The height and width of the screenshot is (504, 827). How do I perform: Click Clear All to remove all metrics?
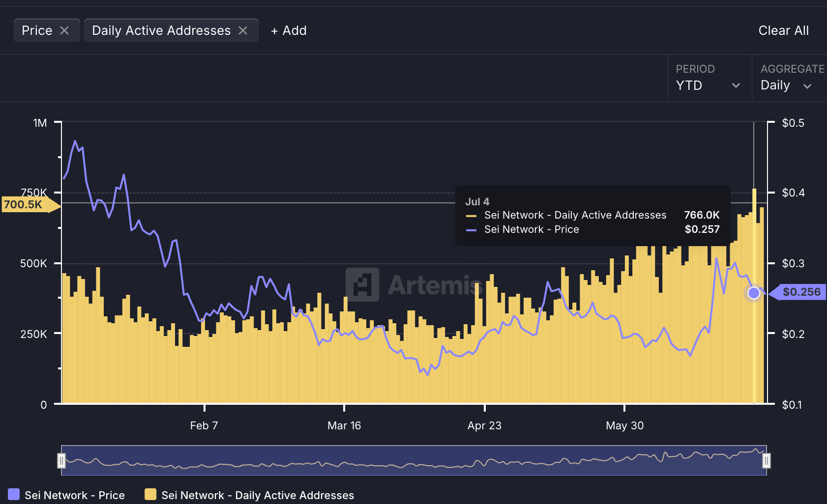(x=783, y=30)
